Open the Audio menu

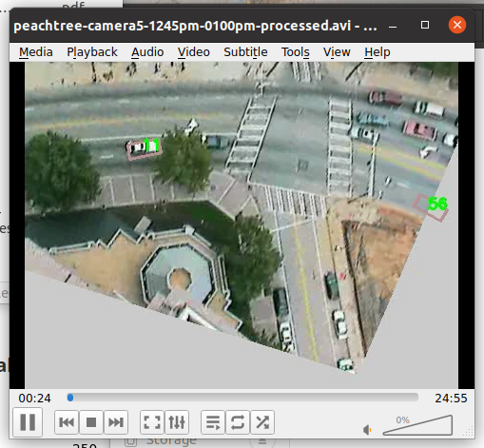point(147,52)
